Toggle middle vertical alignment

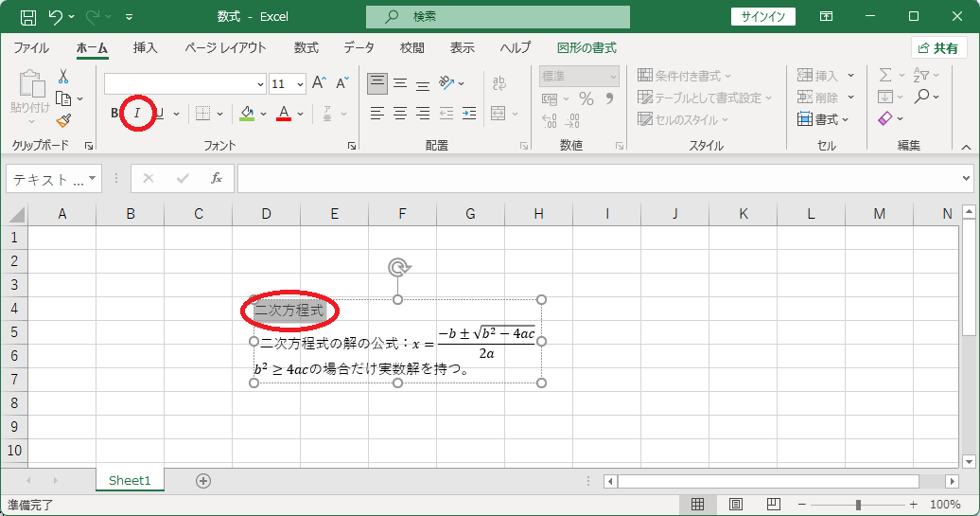pyautogui.click(x=400, y=82)
